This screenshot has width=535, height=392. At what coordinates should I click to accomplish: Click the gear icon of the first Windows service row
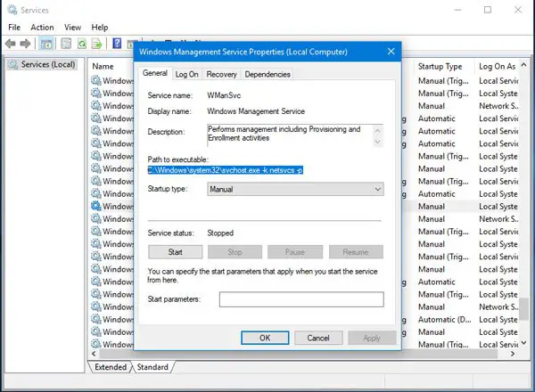point(96,80)
